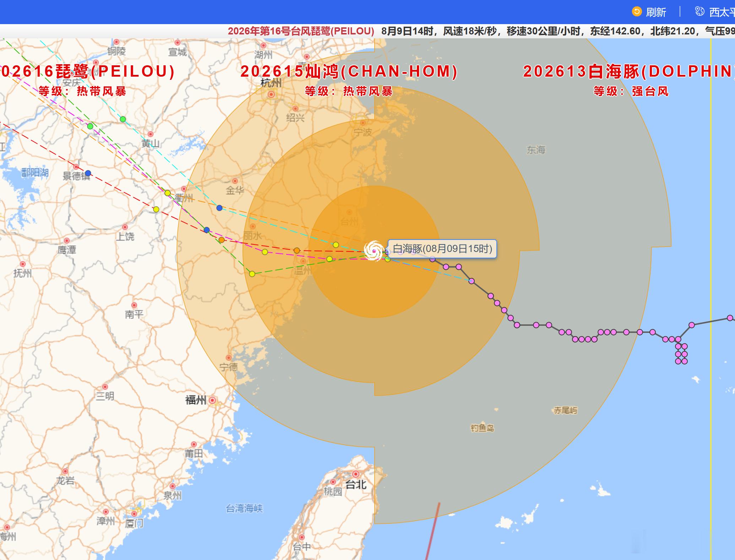Image resolution: width=735 pixels, height=560 pixels.
Task: Click the 三明 city marker dot
Action: point(105,386)
